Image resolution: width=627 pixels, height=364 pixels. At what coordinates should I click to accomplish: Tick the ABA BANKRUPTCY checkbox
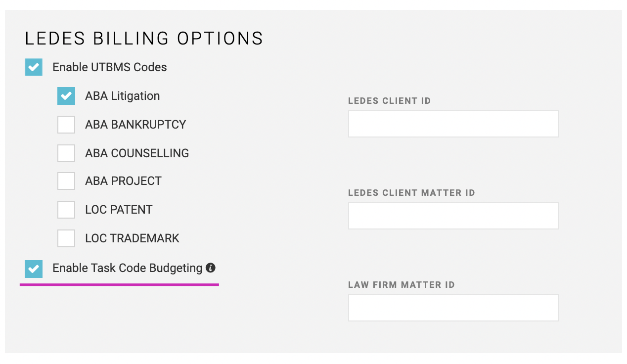(66, 125)
